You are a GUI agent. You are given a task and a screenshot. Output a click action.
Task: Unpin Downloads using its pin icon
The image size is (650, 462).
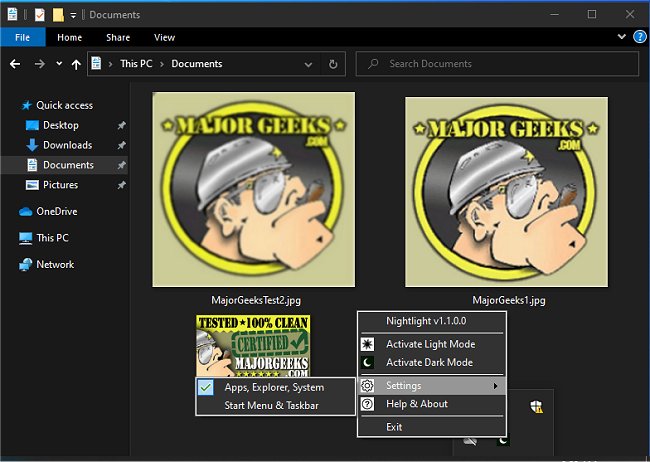click(121, 145)
